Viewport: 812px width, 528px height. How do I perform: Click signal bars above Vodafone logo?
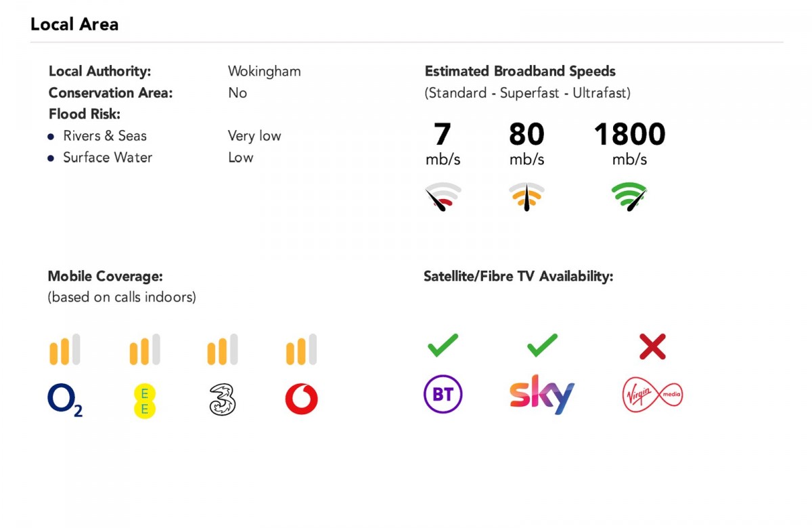tap(301, 350)
